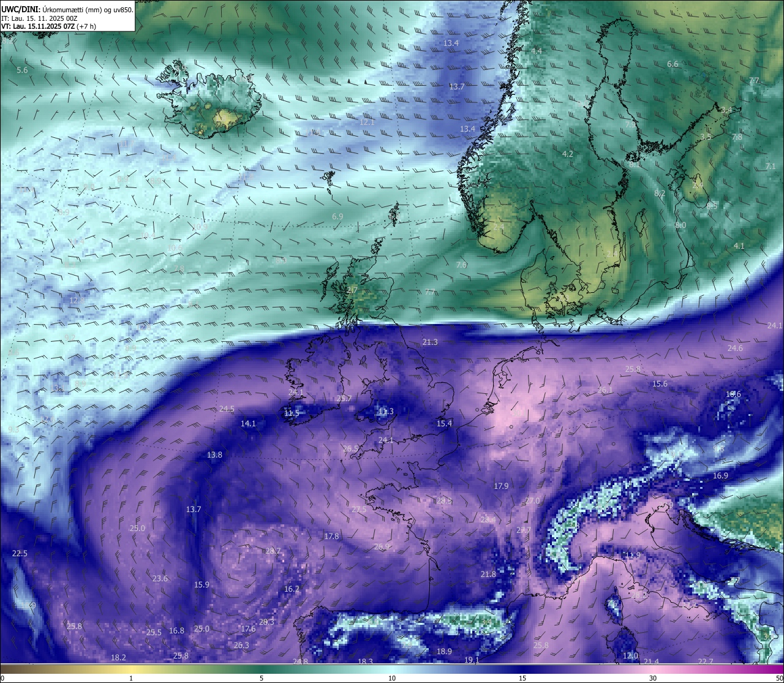This screenshot has height=683, width=784.
Task: Click the 7.1 value on the right edge
Action: pyautogui.click(x=771, y=167)
